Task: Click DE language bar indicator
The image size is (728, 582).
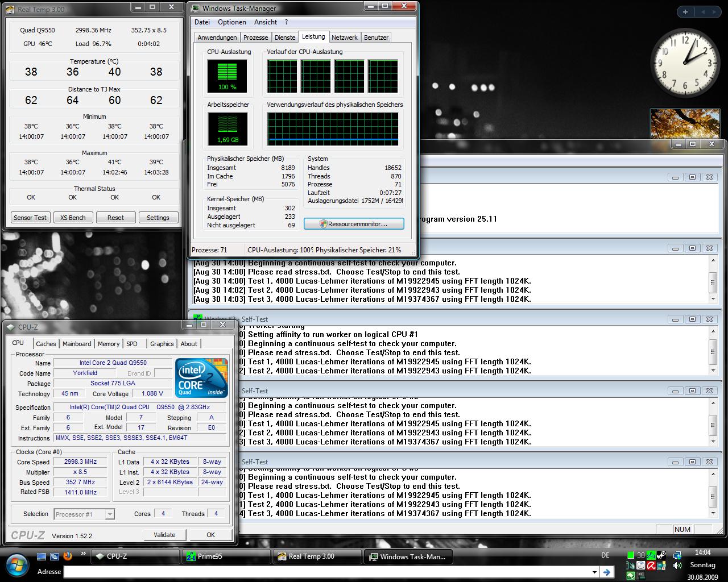Action: point(605,555)
